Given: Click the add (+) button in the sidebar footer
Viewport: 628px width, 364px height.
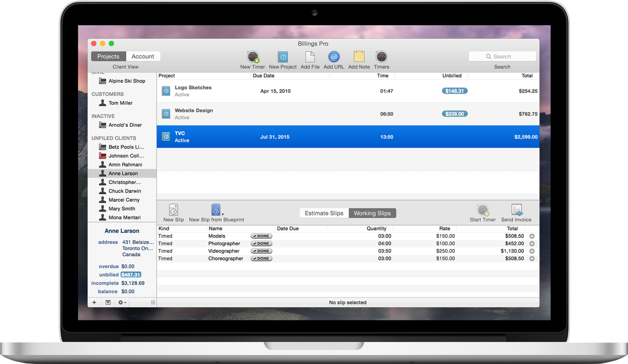Looking at the screenshot, I should pos(94,302).
